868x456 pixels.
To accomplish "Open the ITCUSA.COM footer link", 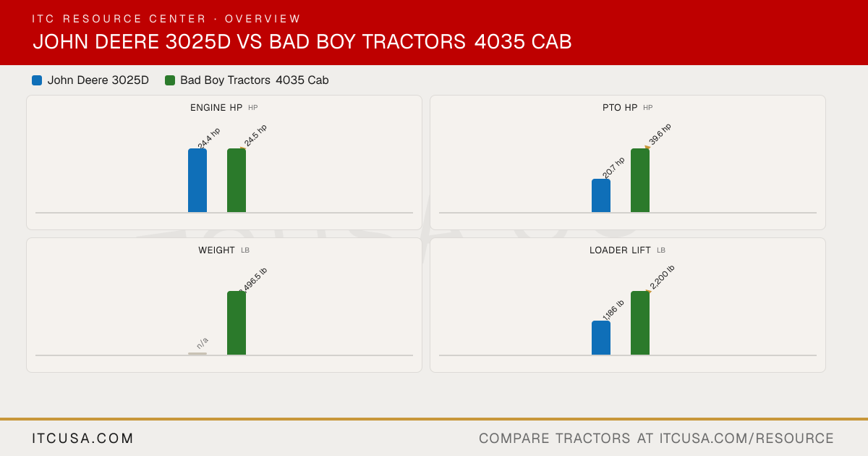I will click(83, 439).
